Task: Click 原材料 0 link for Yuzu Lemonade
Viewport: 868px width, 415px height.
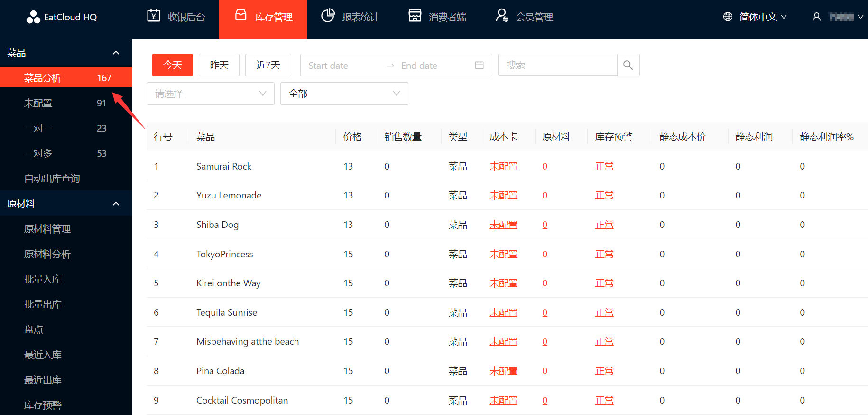Action: coord(545,195)
